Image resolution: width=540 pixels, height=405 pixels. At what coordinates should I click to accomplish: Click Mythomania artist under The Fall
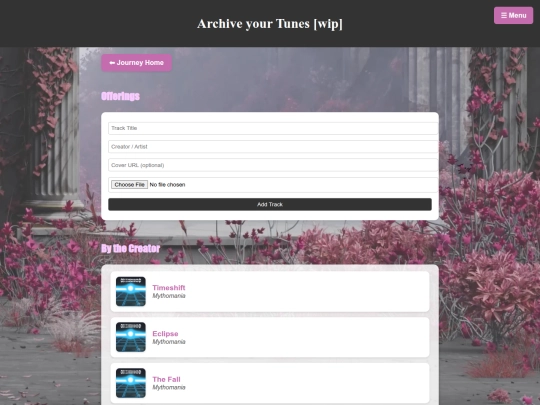pos(169,387)
